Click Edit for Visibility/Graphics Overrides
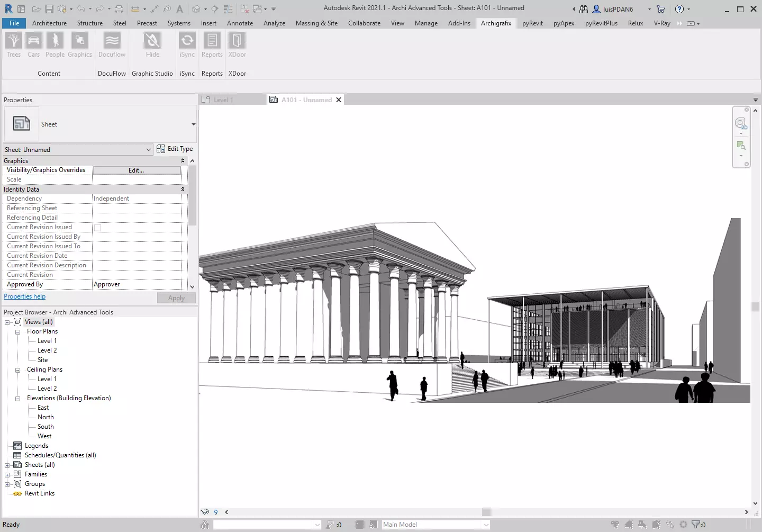762x532 pixels. click(137, 170)
